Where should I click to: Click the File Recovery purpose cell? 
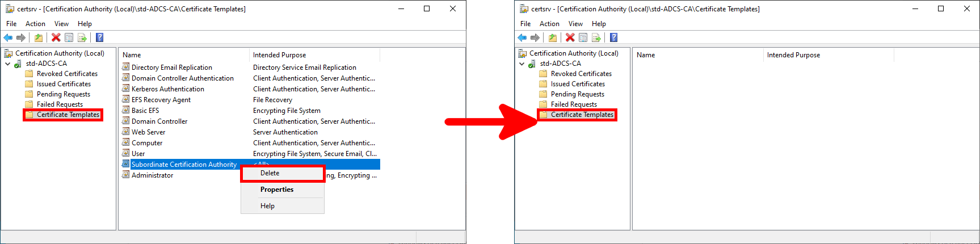click(272, 100)
